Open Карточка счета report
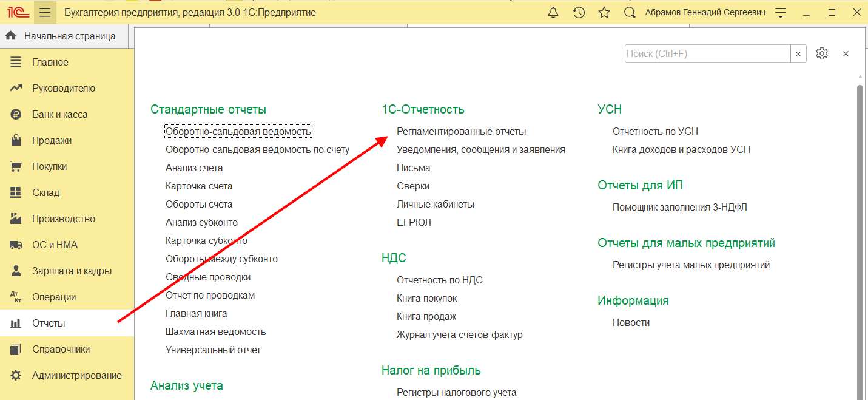The image size is (868, 400). pyautogui.click(x=199, y=186)
